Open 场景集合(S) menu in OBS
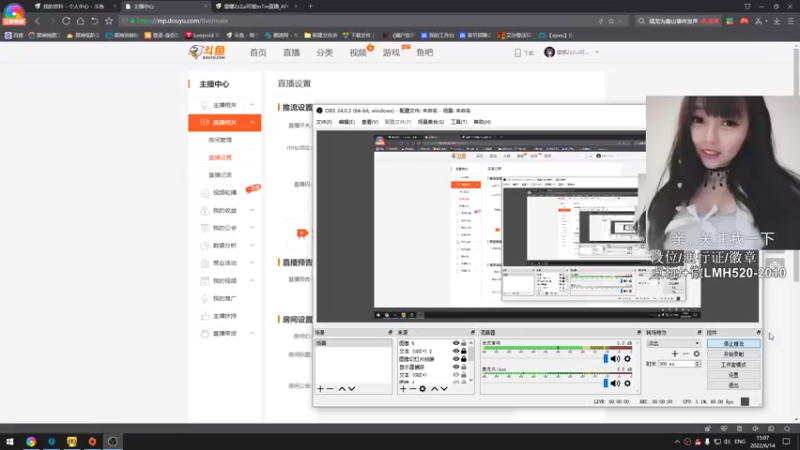This screenshot has height=450, width=800. (431, 122)
